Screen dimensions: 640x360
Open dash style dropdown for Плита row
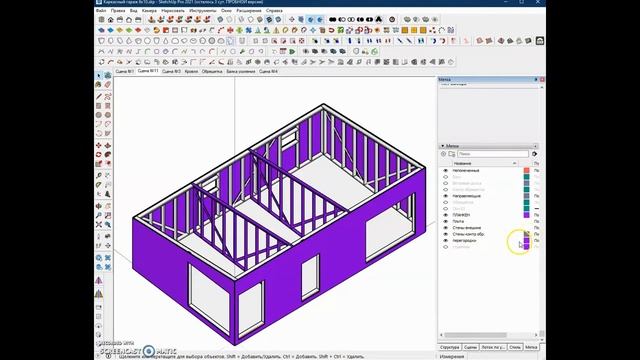[537, 221]
